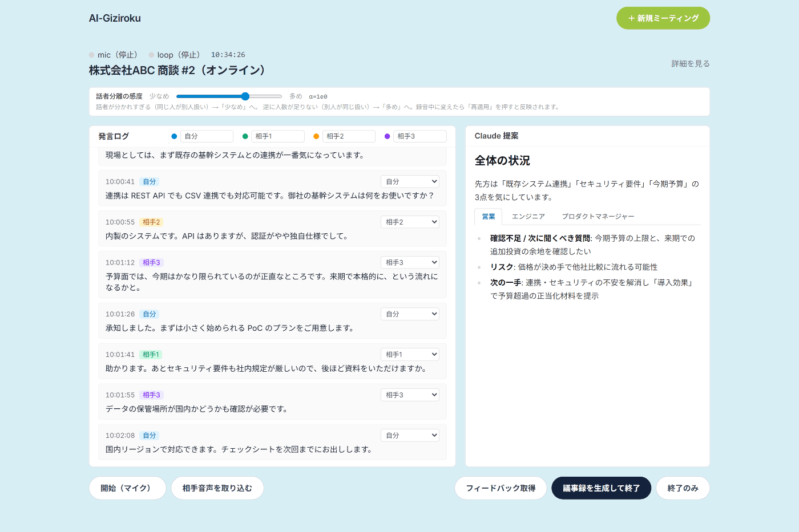This screenshot has height=532, width=799.
Task: Click the 相手3 tag on the 10:01:12 entry
Action: (151, 262)
